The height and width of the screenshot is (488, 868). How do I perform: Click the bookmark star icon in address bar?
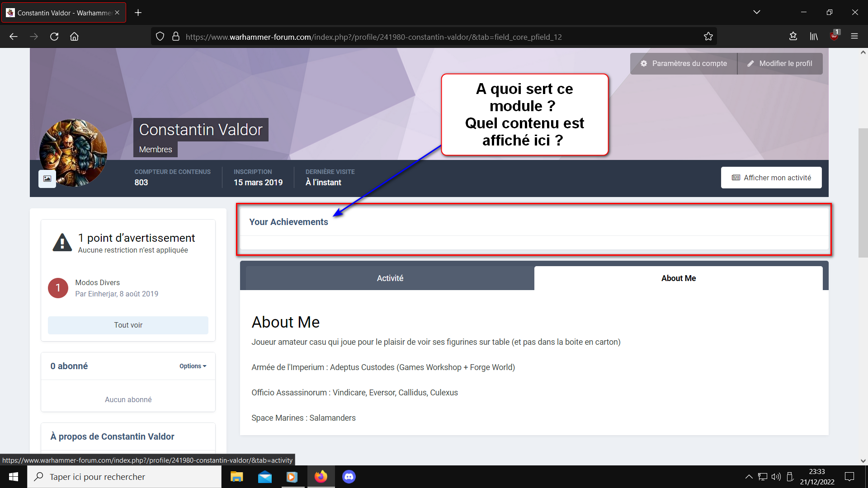coord(708,37)
